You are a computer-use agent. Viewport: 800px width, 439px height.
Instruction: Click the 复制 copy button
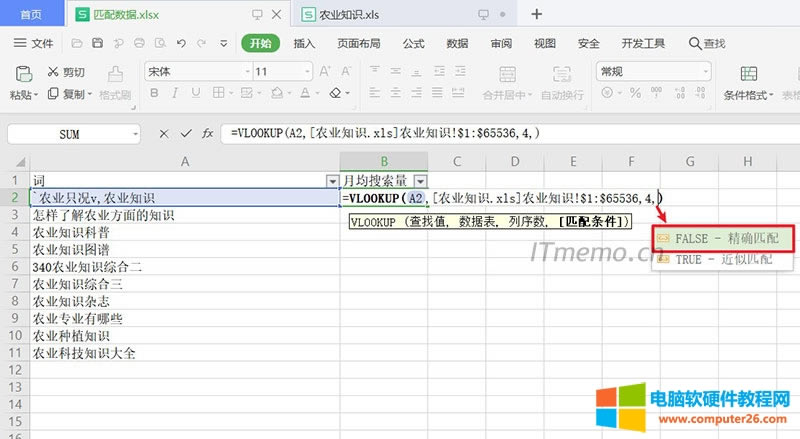(x=69, y=94)
